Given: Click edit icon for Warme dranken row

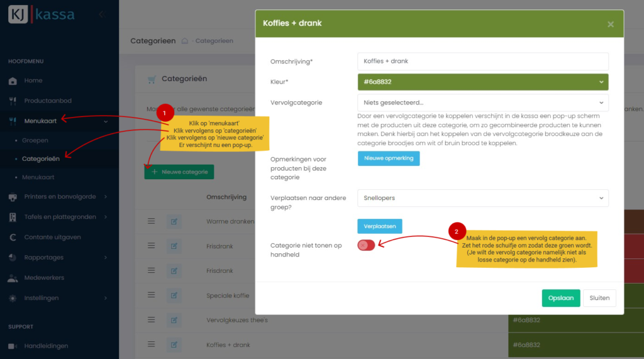Looking at the screenshot, I should pos(174,221).
